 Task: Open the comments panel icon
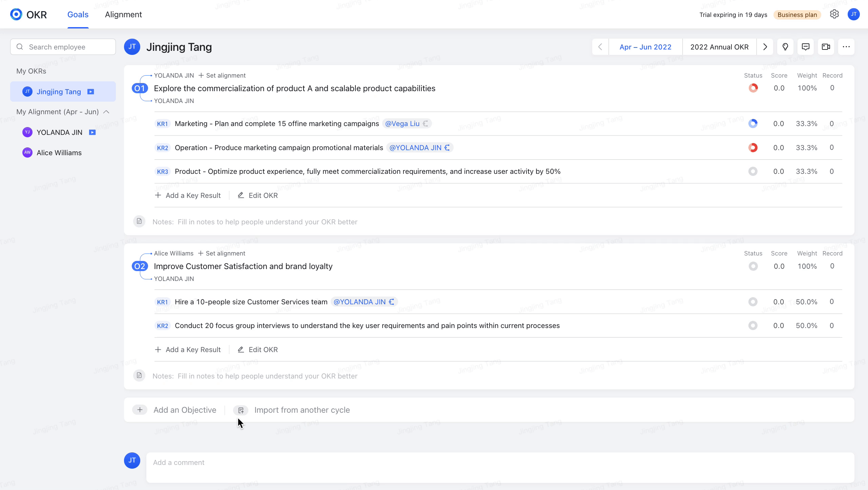coord(805,47)
